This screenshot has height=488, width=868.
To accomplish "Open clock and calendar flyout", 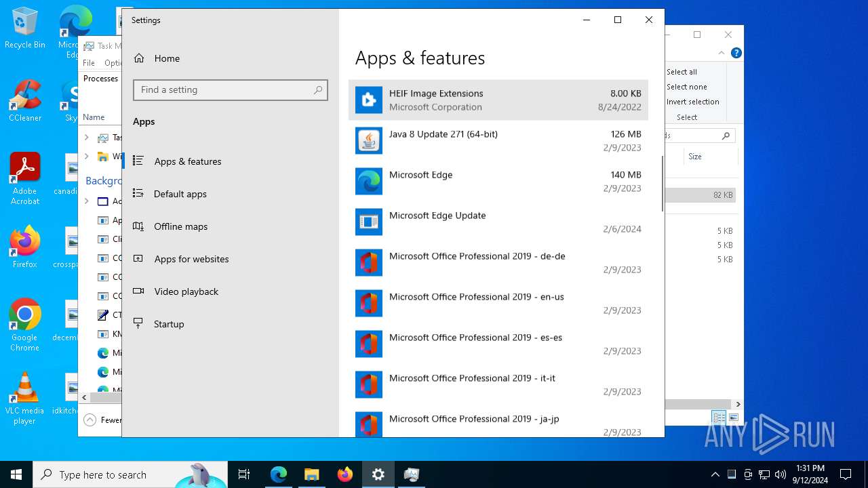I will point(810,474).
